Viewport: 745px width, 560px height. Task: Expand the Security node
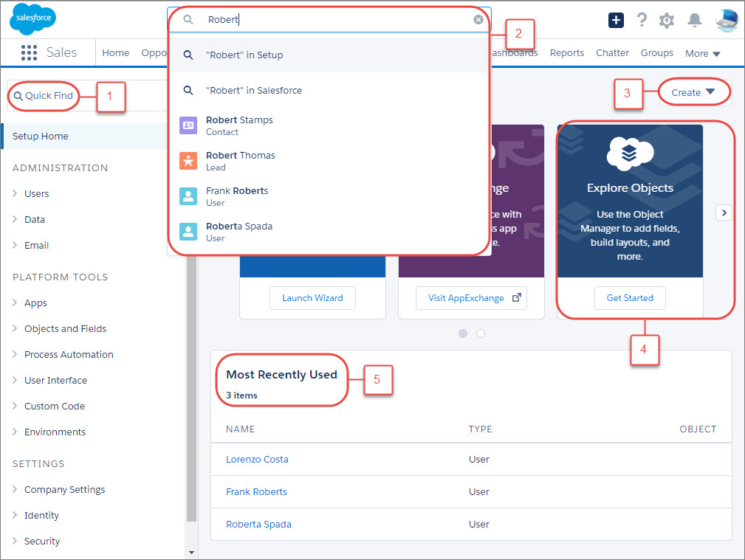coord(14,541)
